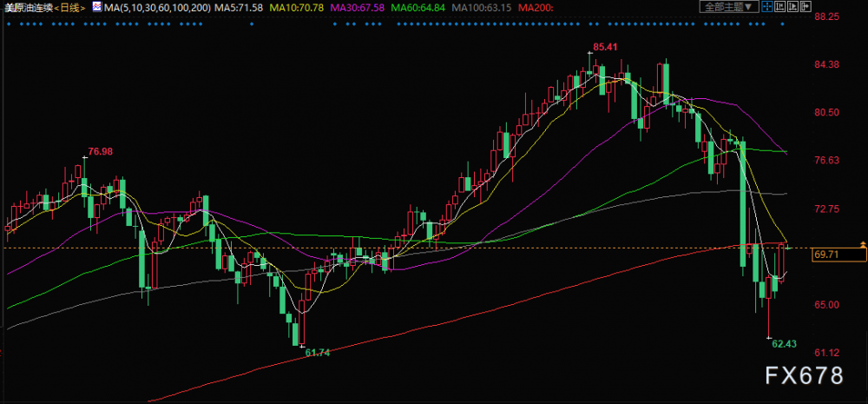The height and width of the screenshot is (404, 868).
Task: Click the small alert bell icon above 69.71
Action: 863,244
